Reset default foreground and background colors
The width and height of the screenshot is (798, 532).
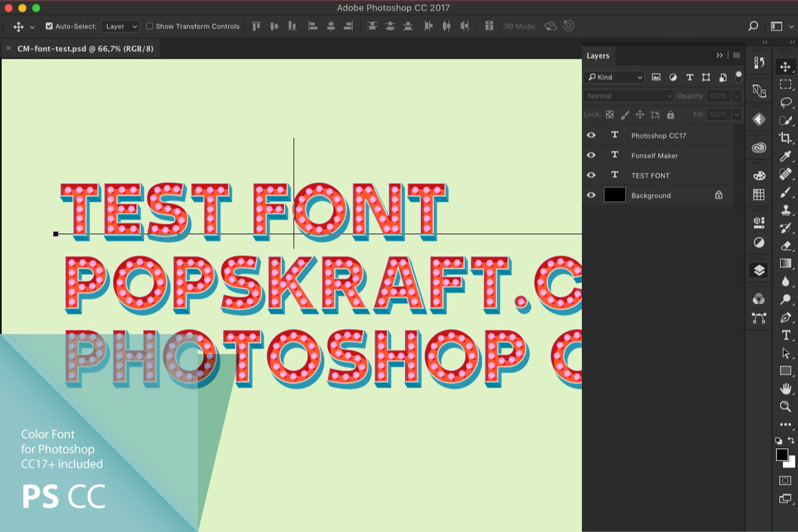tap(779, 440)
